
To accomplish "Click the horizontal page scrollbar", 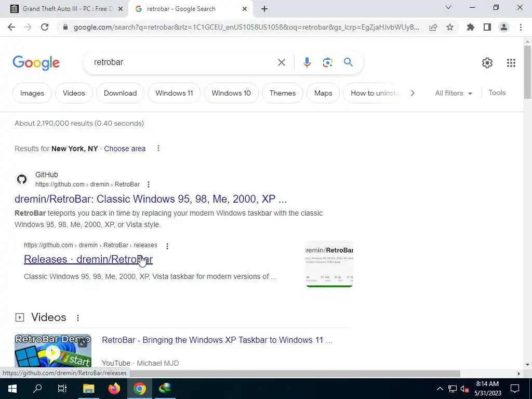I will (x=295, y=374).
